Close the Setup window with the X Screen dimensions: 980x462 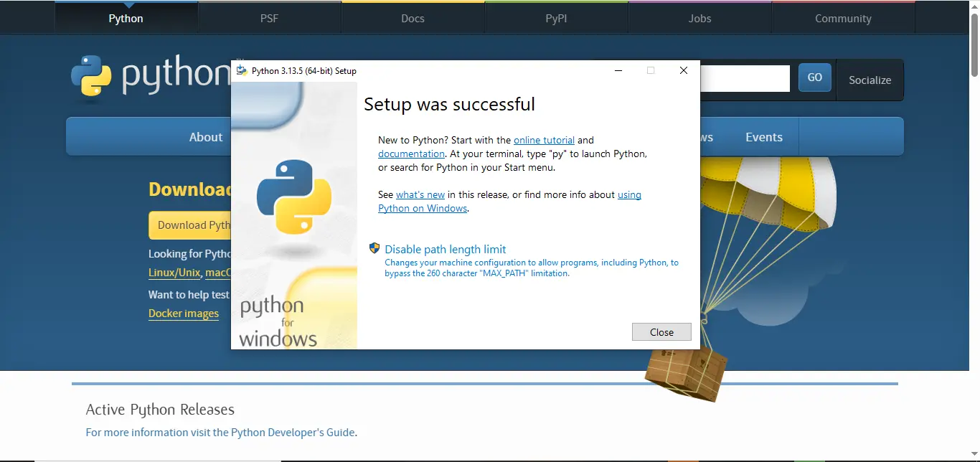tap(683, 70)
